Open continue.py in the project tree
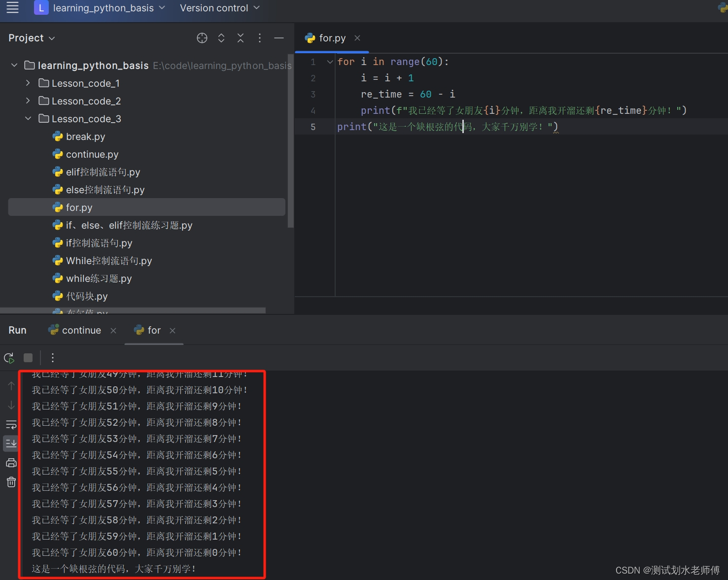Image resolution: width=728 pixels, height=580 pixels. [92, 154]
